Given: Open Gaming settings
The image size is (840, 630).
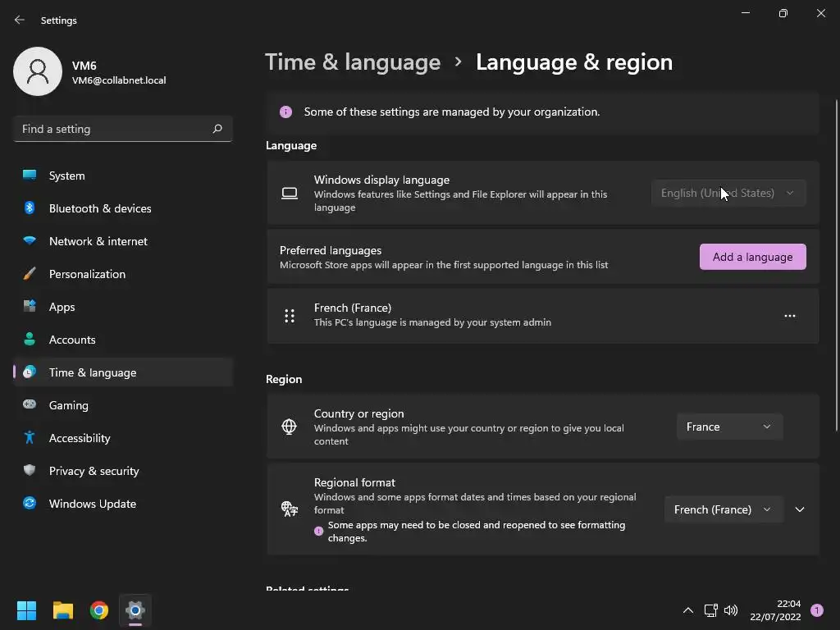Looking at the screenshot, I should pyautogui.click(x=123, y=405).
